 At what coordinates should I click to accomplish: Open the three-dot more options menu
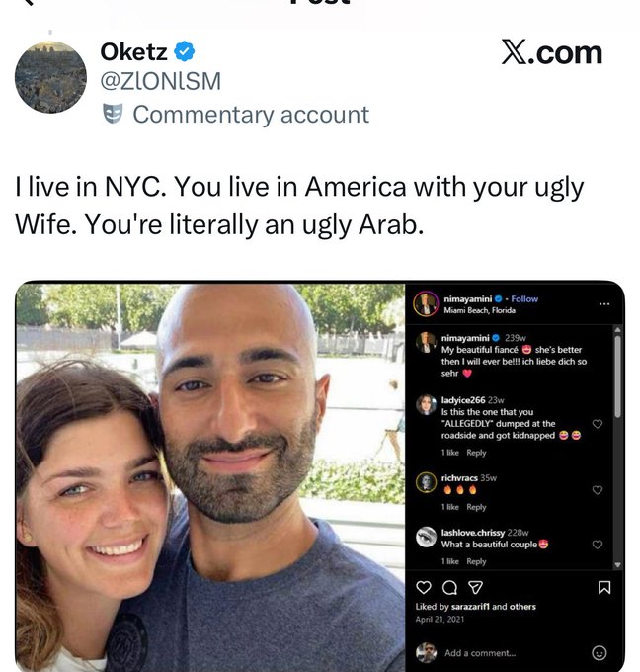point(604,303)
